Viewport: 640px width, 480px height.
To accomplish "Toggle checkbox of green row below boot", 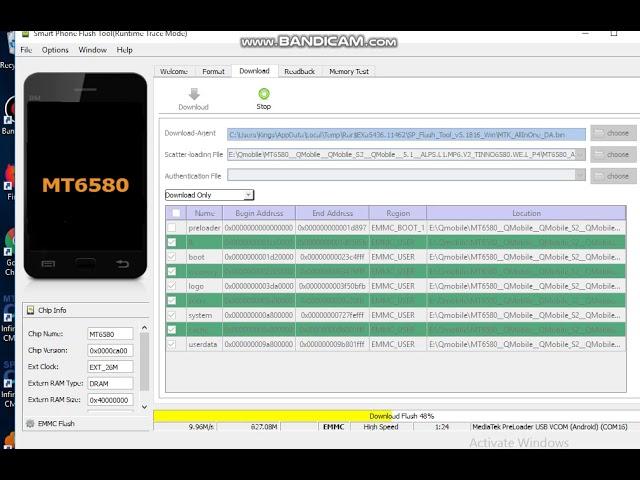I will (x=172, y=271).
